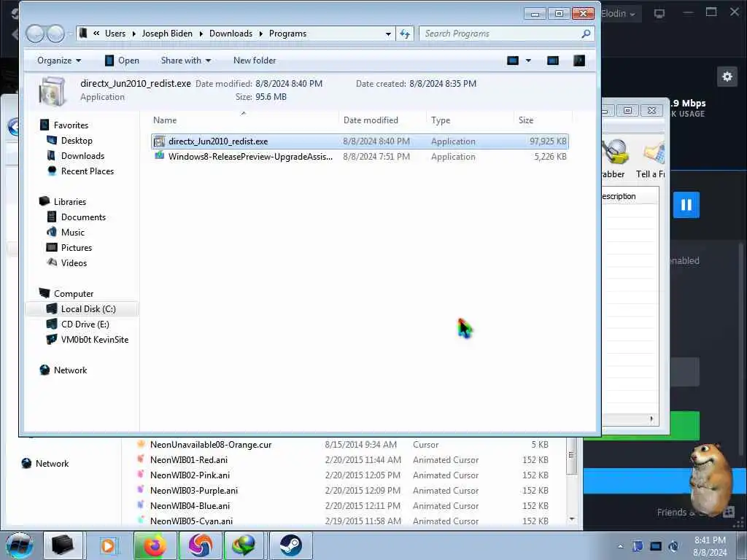Click the directx installer large icon in details pane
The height and width of the screenshot is (560, 747).
point(52,91)
